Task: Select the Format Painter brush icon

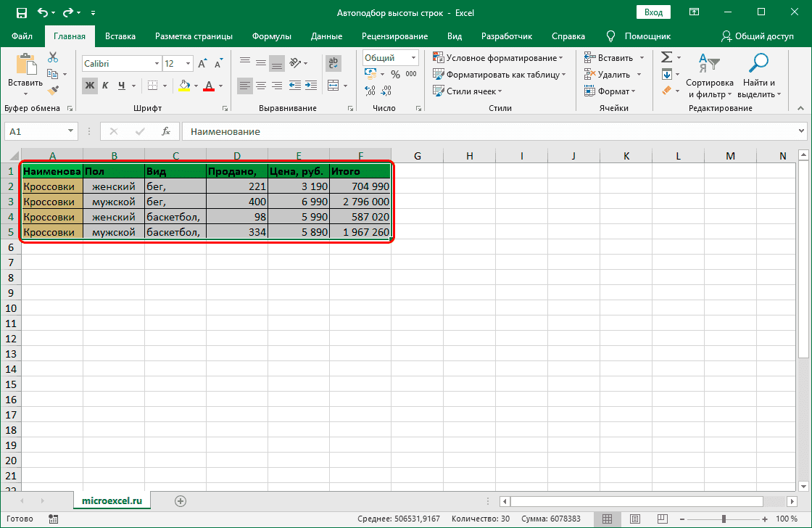Action: pos(53,90)
